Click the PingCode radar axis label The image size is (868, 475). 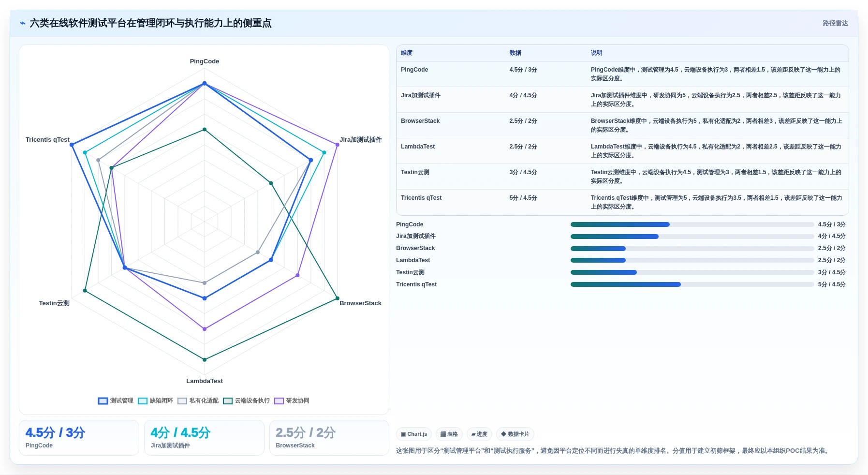(x=205, y=61)
